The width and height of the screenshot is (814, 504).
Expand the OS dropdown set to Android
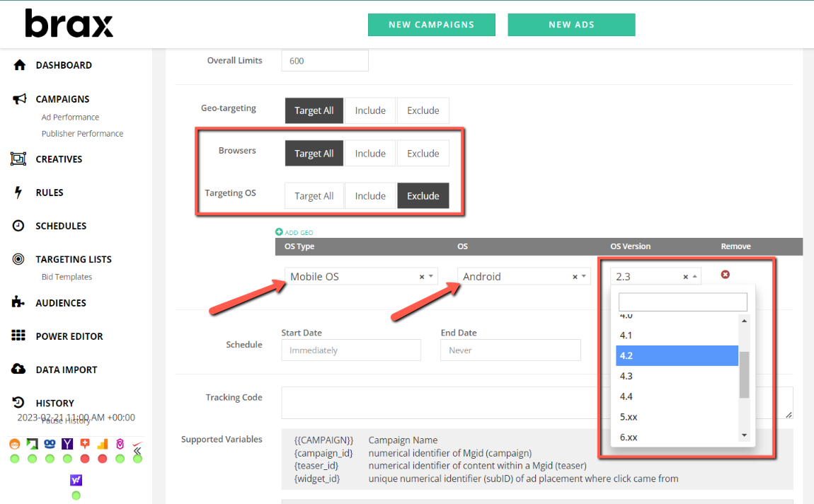pyautogui.click(x=523, y=276)
